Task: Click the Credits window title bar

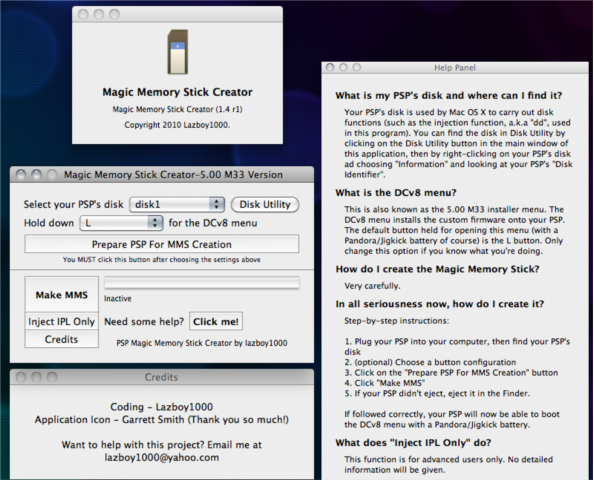Action: (162, 377)
